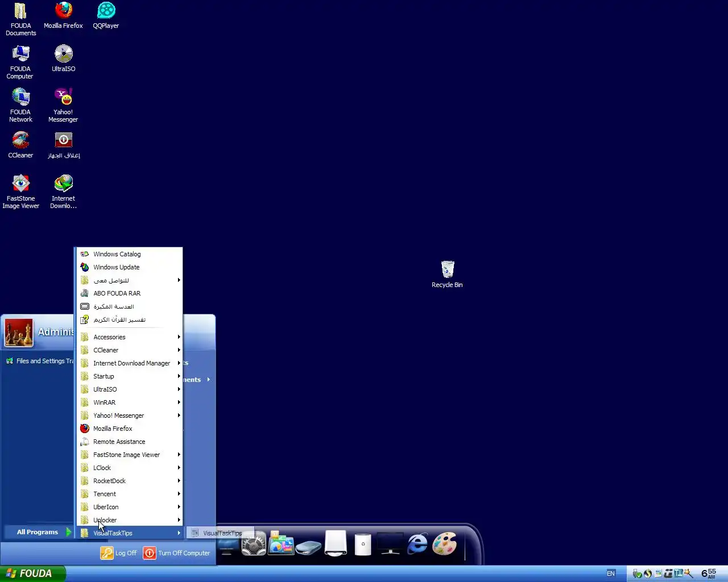The height and width of the screenshot is (582, 728).
Task: Expand the RocketDock submenu arrow
Action: (x=179, y=481)
